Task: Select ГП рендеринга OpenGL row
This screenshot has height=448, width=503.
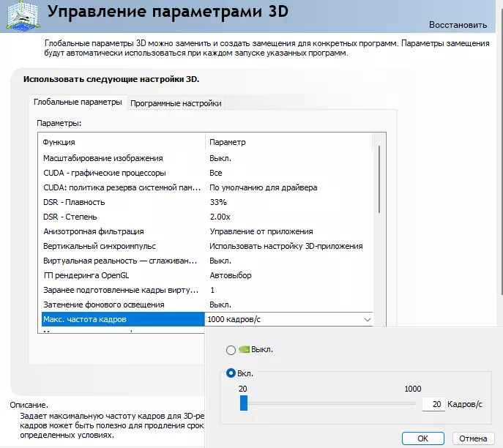Action: [207, 275]
